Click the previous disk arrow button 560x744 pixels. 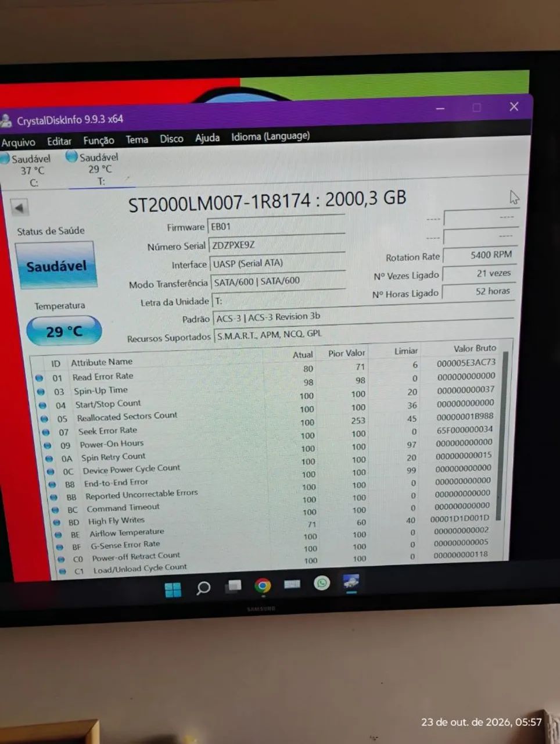19,208
